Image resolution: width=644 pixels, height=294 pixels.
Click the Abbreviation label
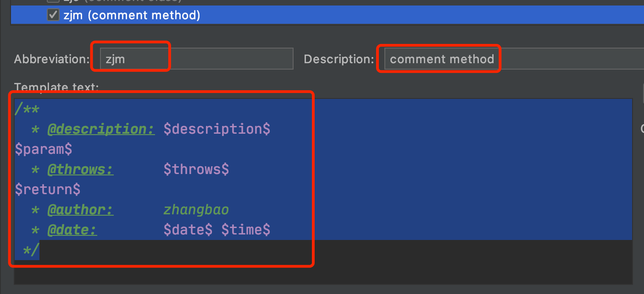click(51, 59)
